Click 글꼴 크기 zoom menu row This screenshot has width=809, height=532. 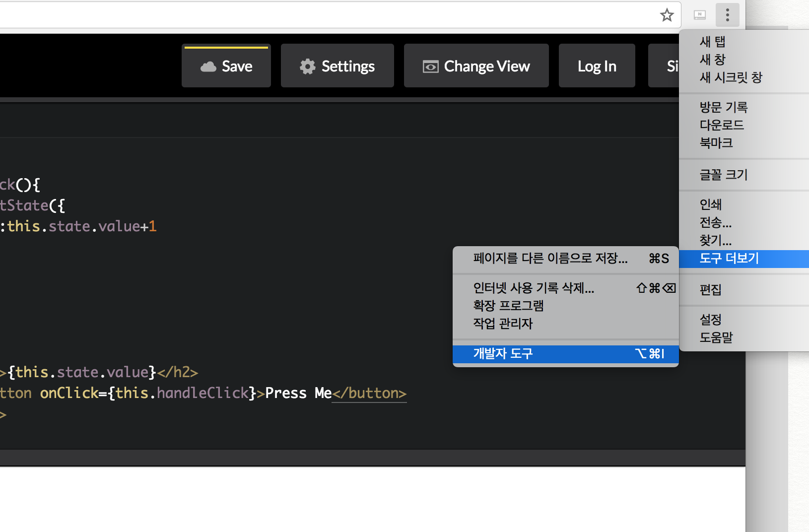tap(744, 175)
